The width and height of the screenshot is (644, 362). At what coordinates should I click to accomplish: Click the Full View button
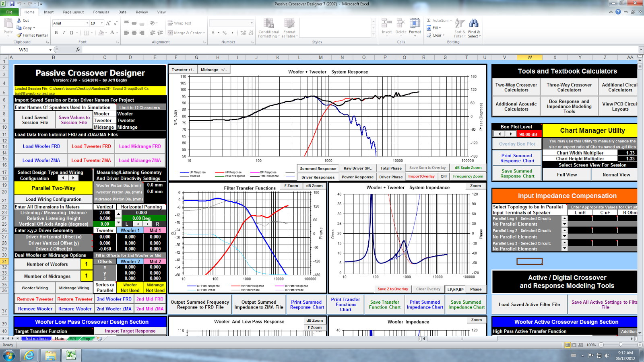pyautogui.click(x=567, y=175)
